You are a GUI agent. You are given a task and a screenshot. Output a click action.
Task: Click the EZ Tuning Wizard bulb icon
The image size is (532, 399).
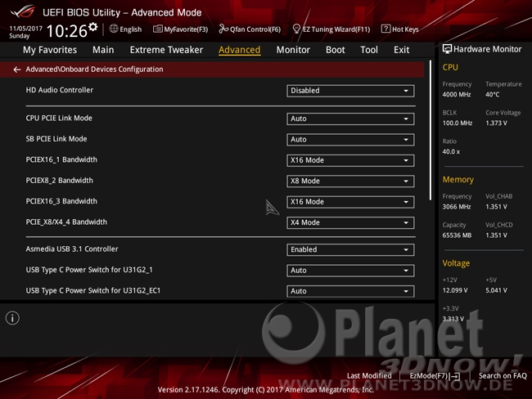point(296,29)
